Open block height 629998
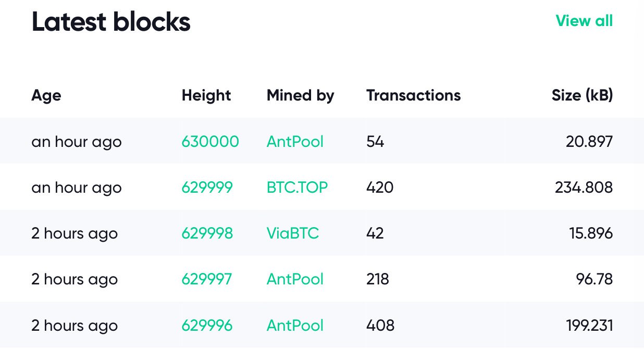 207,233
